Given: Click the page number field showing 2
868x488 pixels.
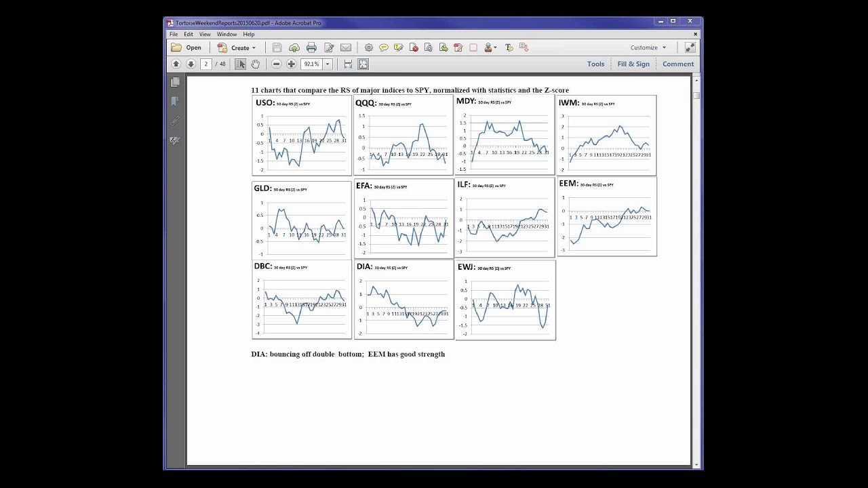Looking at the screenshot, I should (205, 64).
